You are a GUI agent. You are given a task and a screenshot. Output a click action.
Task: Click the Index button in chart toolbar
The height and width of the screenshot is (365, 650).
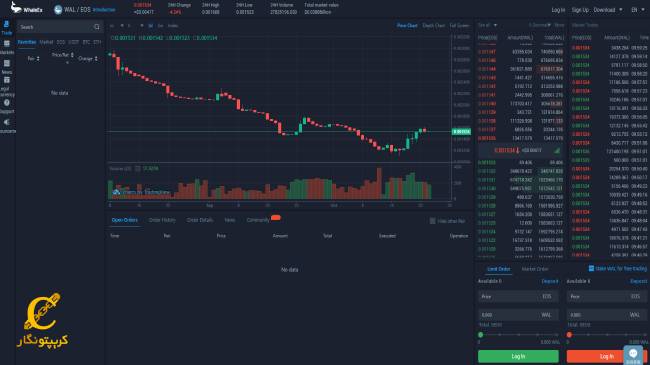click(x=173, y=26)
